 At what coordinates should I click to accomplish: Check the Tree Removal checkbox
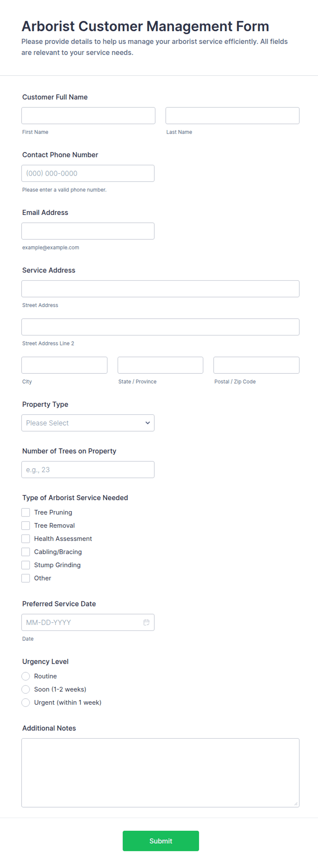pyautogui.click(x=26, y=525)
